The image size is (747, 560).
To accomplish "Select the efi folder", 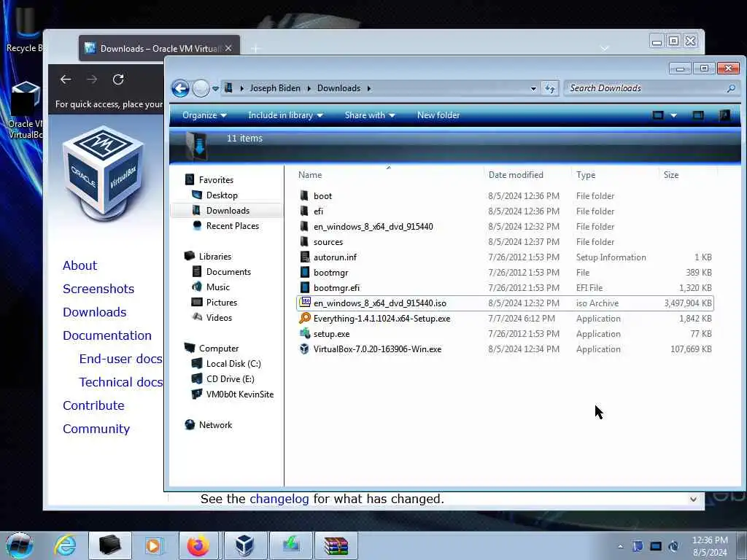I will click(505, 211).
